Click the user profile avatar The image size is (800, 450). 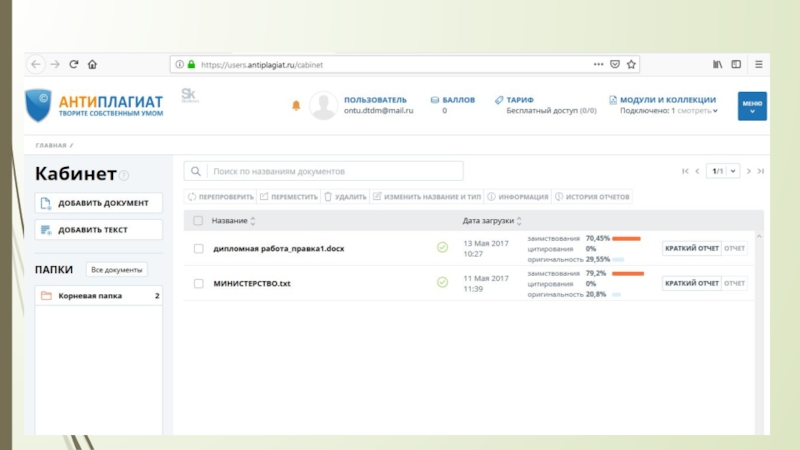click(x=323, y=105)
